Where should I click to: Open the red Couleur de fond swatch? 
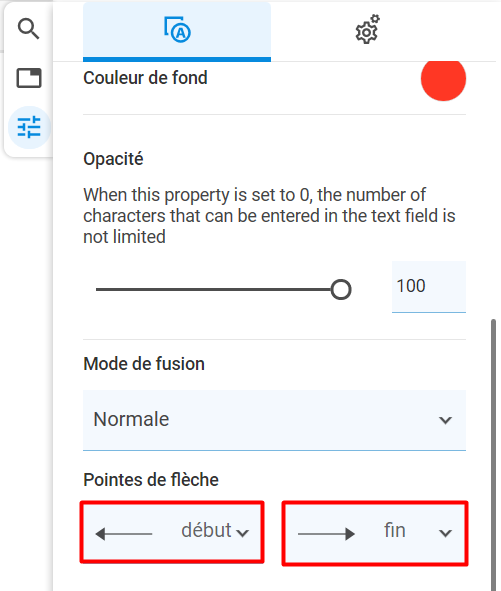tap(443, 78)
